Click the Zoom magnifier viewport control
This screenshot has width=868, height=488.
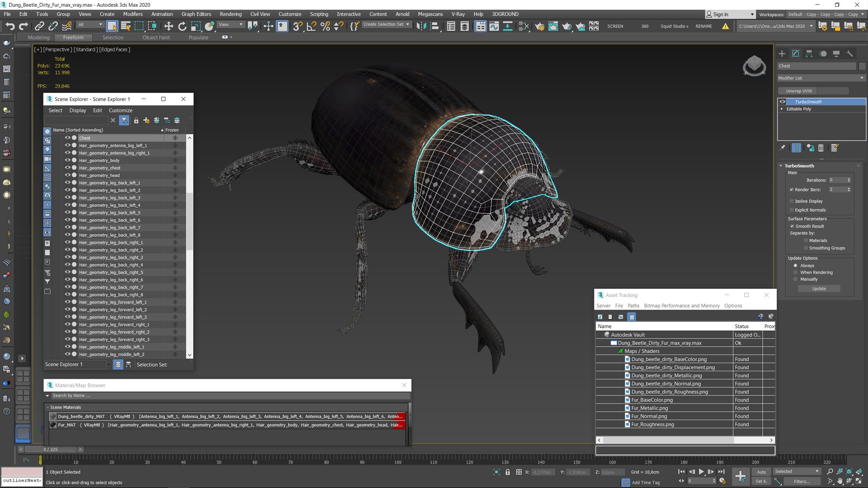pyautogui.click(x=830, y=471)
